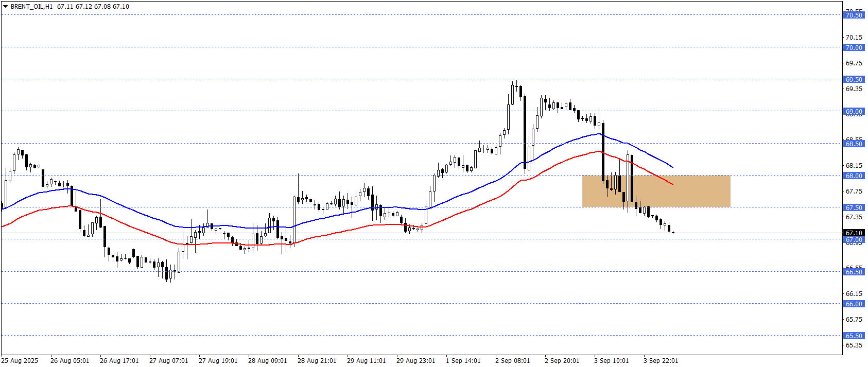868x367 pixels.
Task: Click the 69.35 price scale value
Action: pos(854,89)
